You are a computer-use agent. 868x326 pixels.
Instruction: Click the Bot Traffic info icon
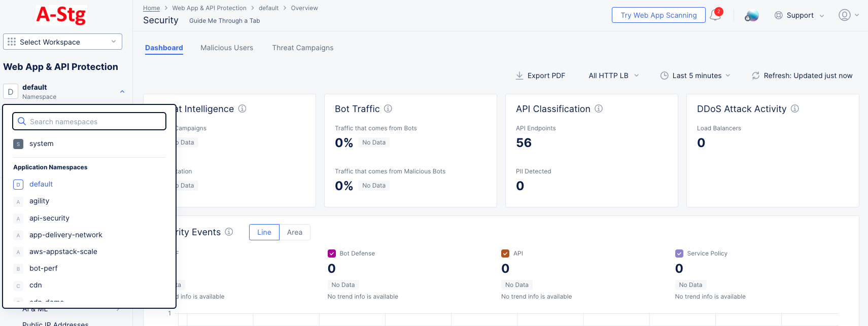[388, 108]
